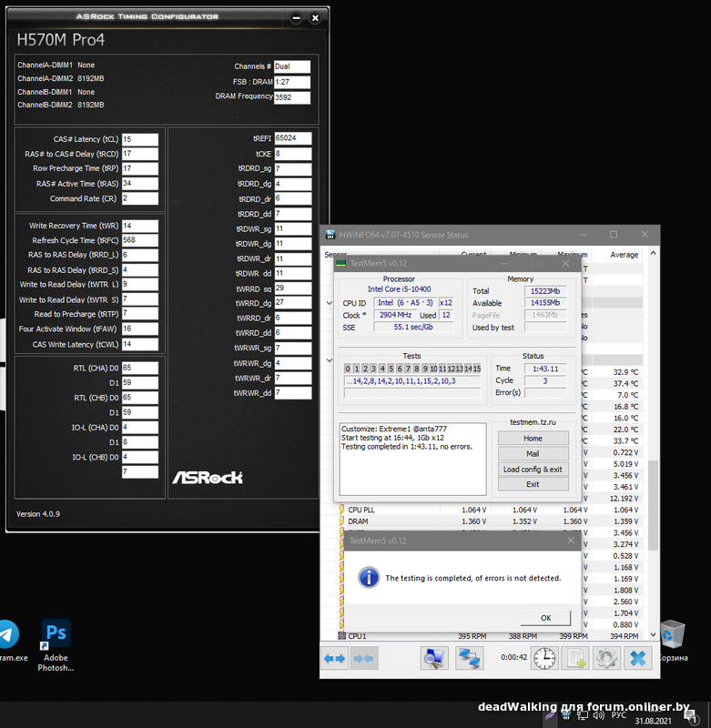711x728 pixels.
Task: Click OK in the testing completed dialog
Action: coord(545,617)
